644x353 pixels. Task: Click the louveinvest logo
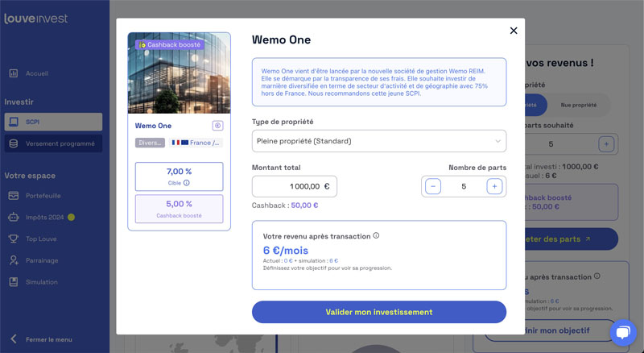pos(36,19)
